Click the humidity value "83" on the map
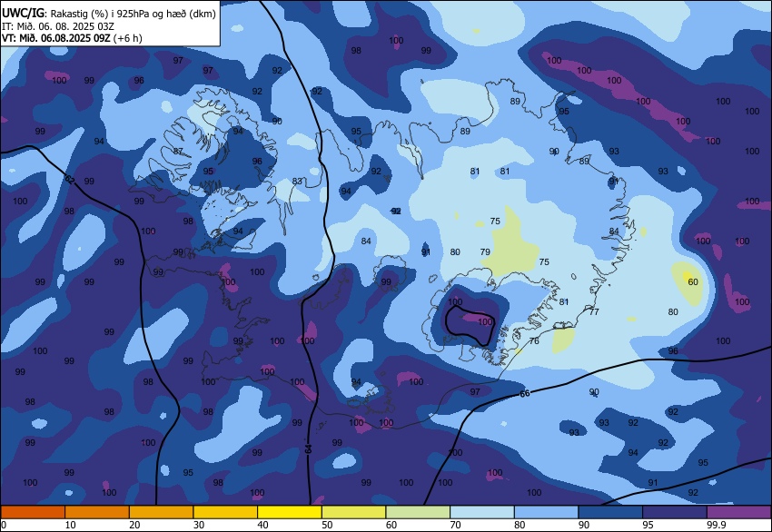 [296, 181]
